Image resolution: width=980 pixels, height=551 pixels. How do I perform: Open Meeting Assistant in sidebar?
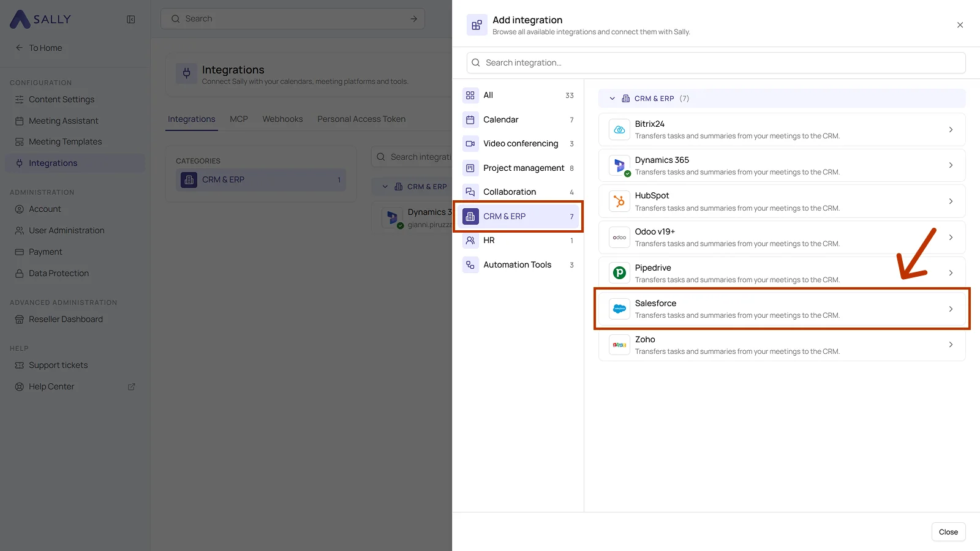point(75,121)
